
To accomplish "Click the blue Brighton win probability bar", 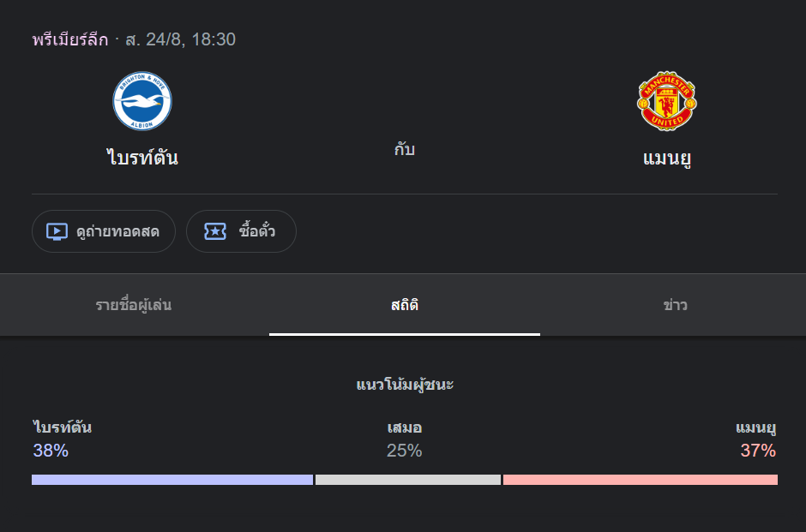I will coord(172,480).
